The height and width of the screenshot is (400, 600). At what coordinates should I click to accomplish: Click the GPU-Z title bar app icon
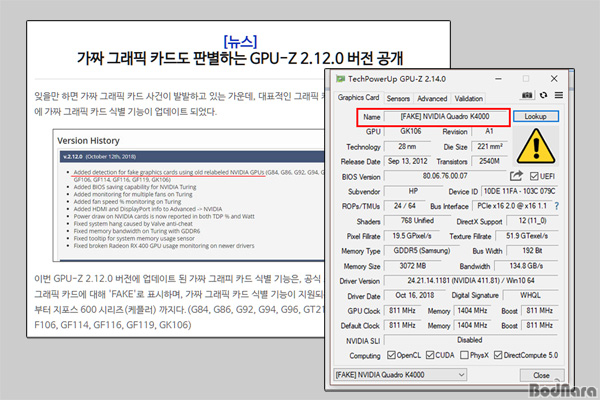pyautogui.click(x=340, y=79)
